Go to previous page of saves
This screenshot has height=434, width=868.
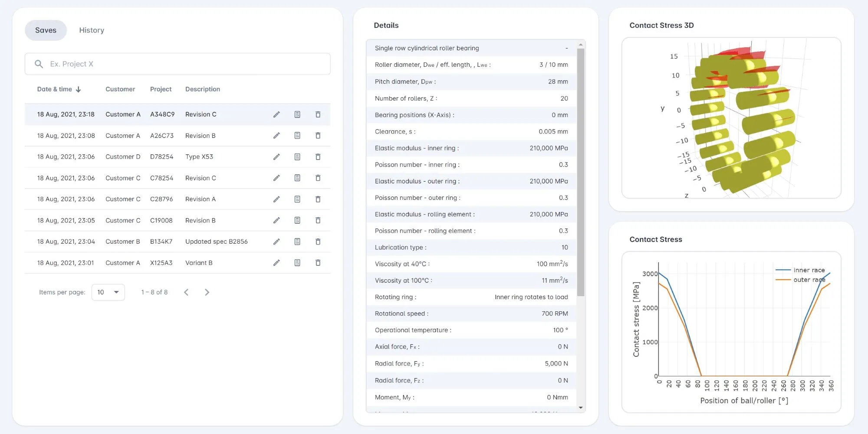click(186, 292)
